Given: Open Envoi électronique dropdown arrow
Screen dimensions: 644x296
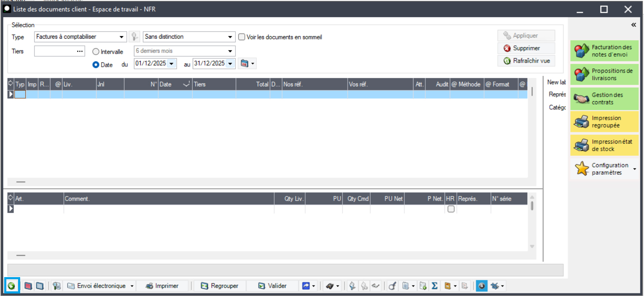Looking at the screenshot, I should (x=132, y=286).
